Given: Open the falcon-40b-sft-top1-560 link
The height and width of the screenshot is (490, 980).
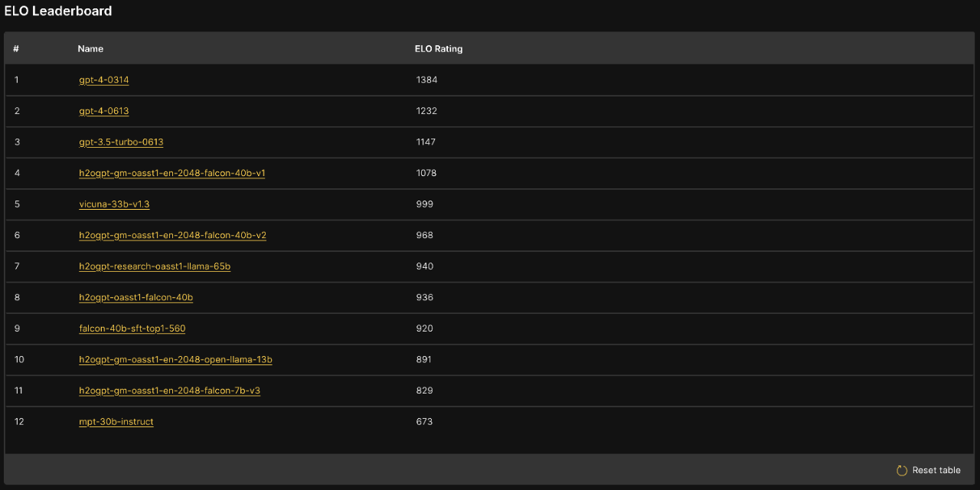Looking at the screenshot, I should pyautogui.click(x=132, y=328).
